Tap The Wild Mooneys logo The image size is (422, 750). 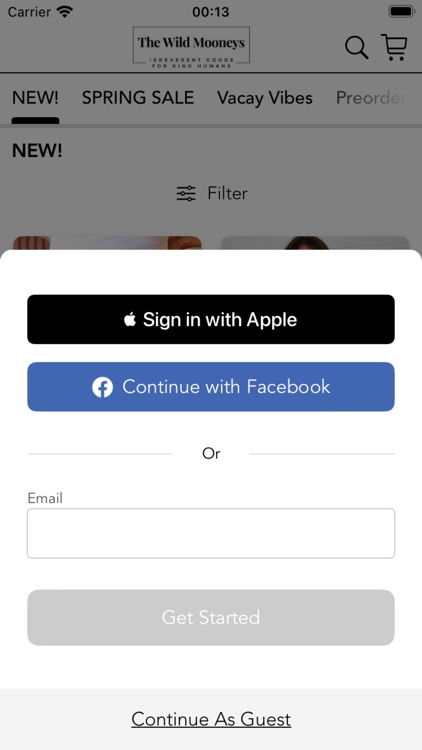(191, 47)
